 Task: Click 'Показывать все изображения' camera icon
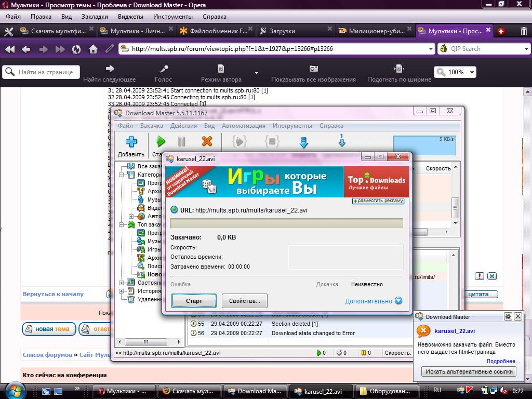point(313,69)
